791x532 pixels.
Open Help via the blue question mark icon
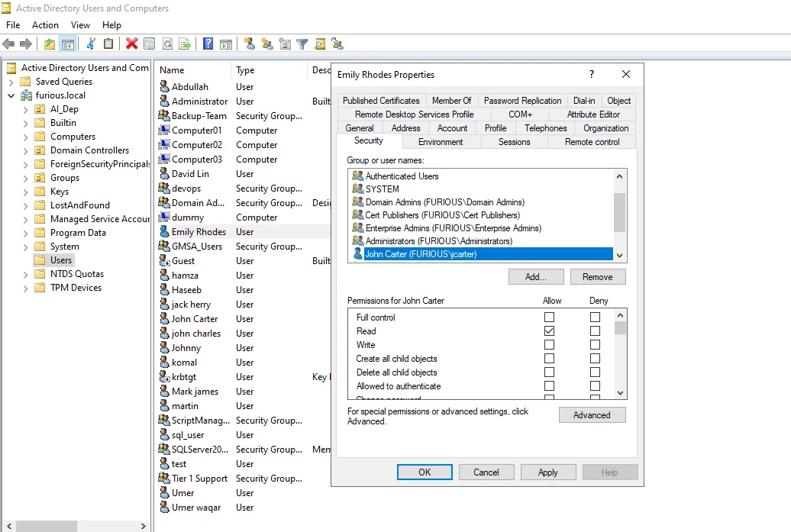(208, 44)
